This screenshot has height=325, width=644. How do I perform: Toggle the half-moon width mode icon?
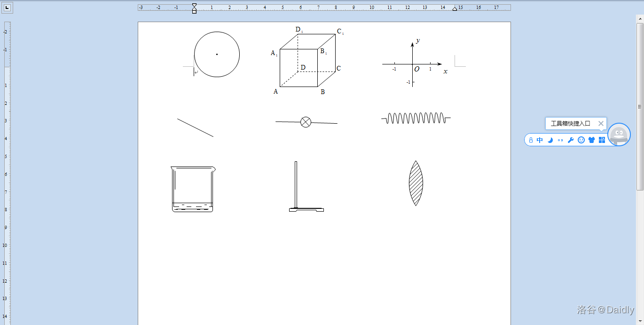coord(550,140)
